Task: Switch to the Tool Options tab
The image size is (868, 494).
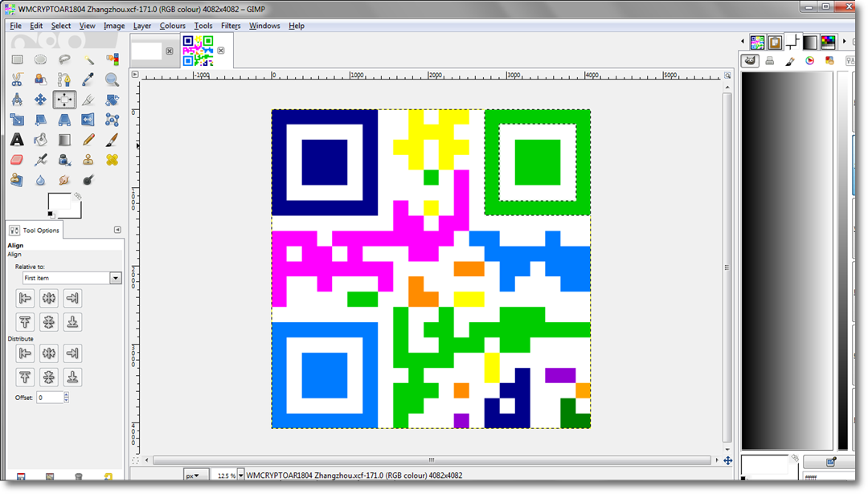Action: coord(35,230)
